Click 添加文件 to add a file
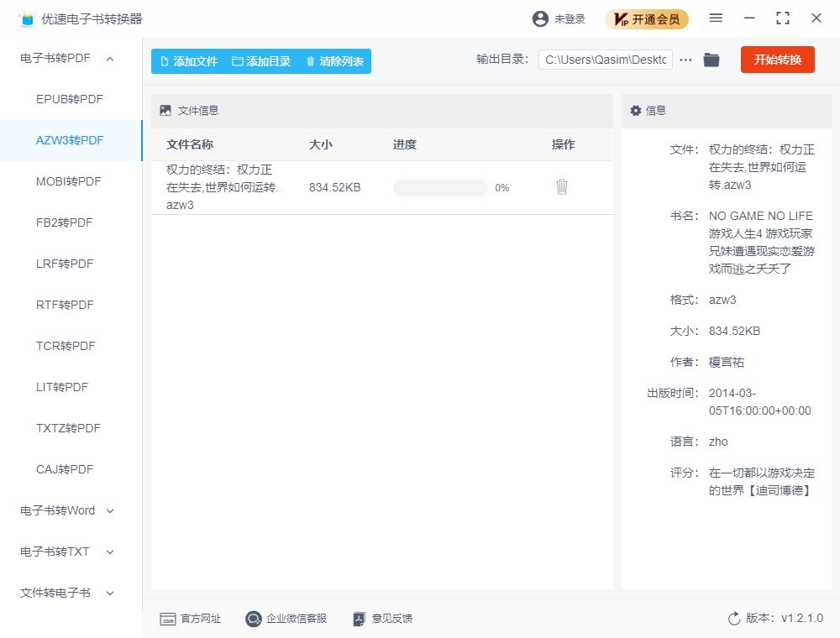Viewport: 840px width, 638px height. click(188, 61)
